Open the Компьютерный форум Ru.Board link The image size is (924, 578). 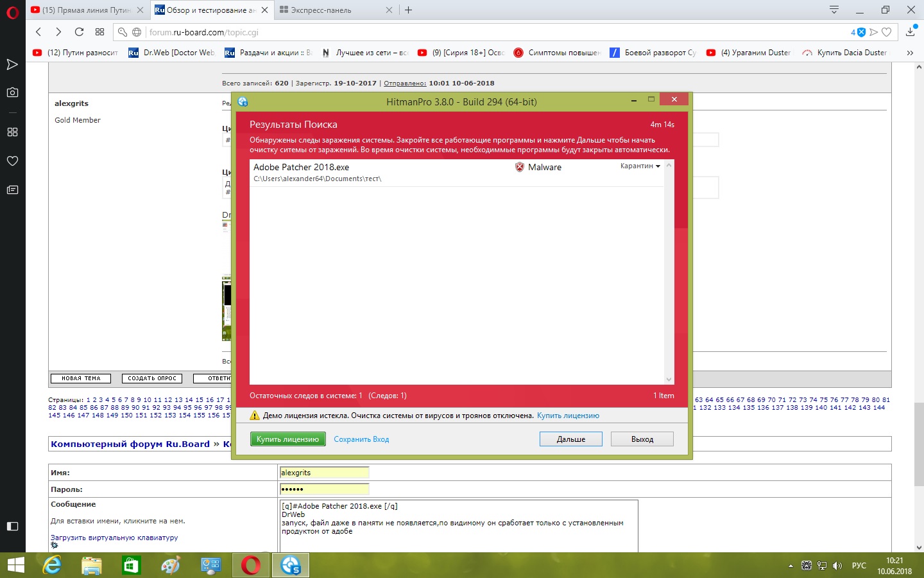point(130,444)
